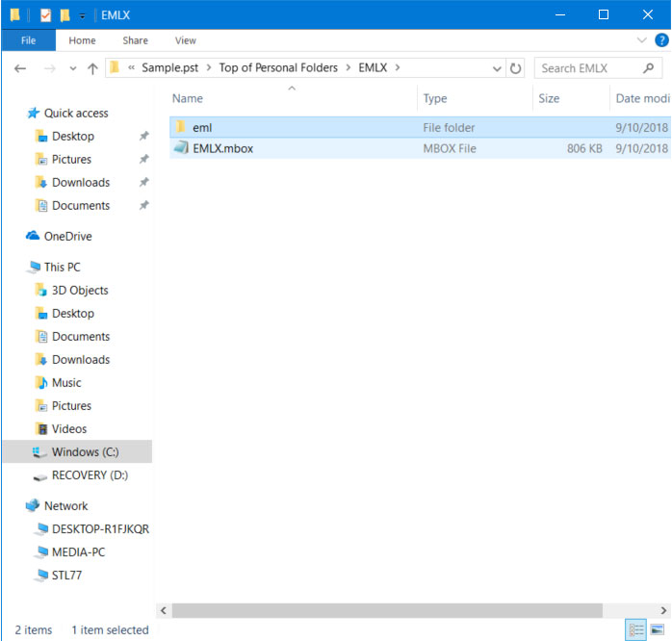Click Sample.pst in the address bar
Viewport: 672px width, 641px height.
coord(169,67)
